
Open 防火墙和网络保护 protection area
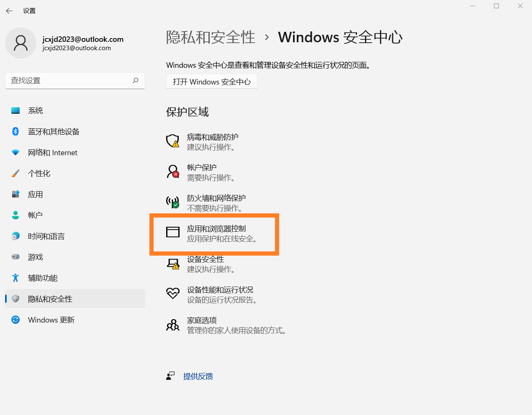206,203
